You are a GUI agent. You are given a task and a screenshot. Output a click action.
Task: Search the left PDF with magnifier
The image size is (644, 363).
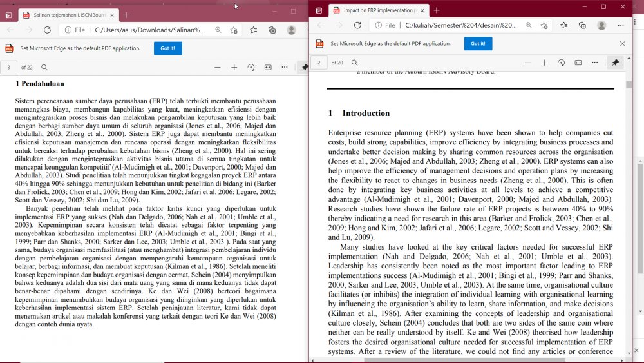coord(44,68)
